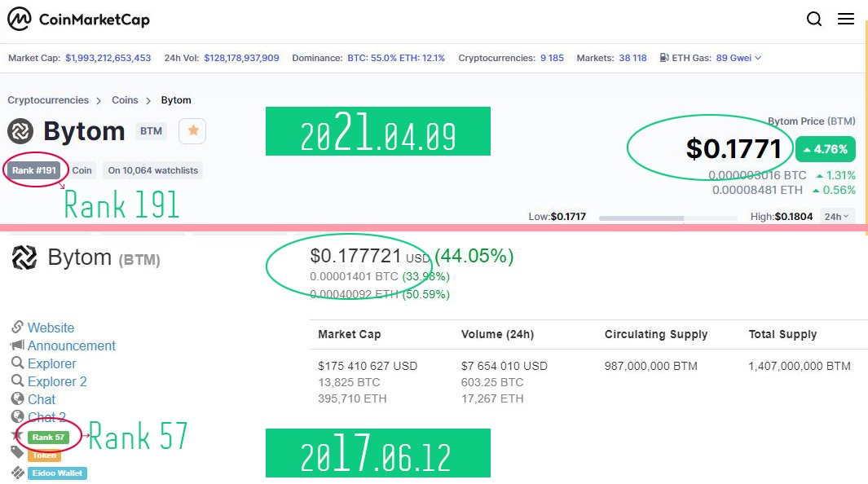The height and width of the screenshot is (484, 868).
Task: Click the Circulating Supply column header
Action: coord(656,334)
